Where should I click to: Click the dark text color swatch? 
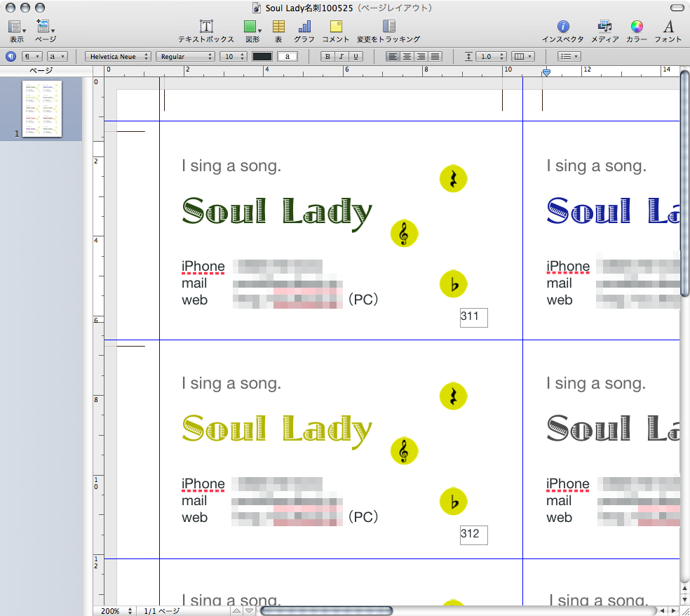tap(262, 56)
